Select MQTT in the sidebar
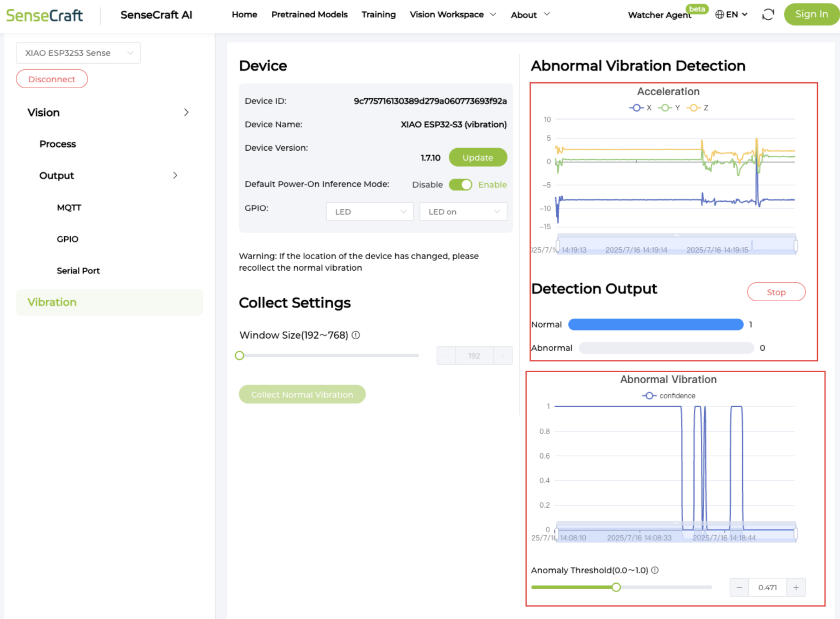 [x=69, y=208]
